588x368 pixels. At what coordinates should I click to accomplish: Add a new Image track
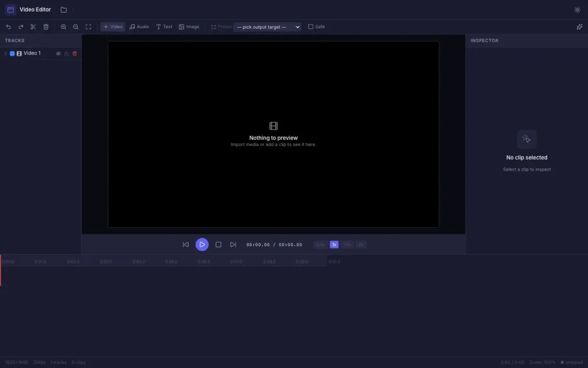(189, 26)
